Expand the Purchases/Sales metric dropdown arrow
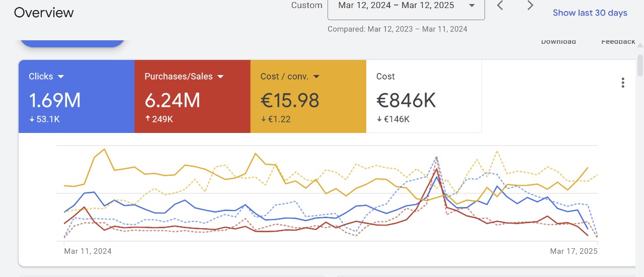This screenshot has height=277, width=644. [220, 77]
